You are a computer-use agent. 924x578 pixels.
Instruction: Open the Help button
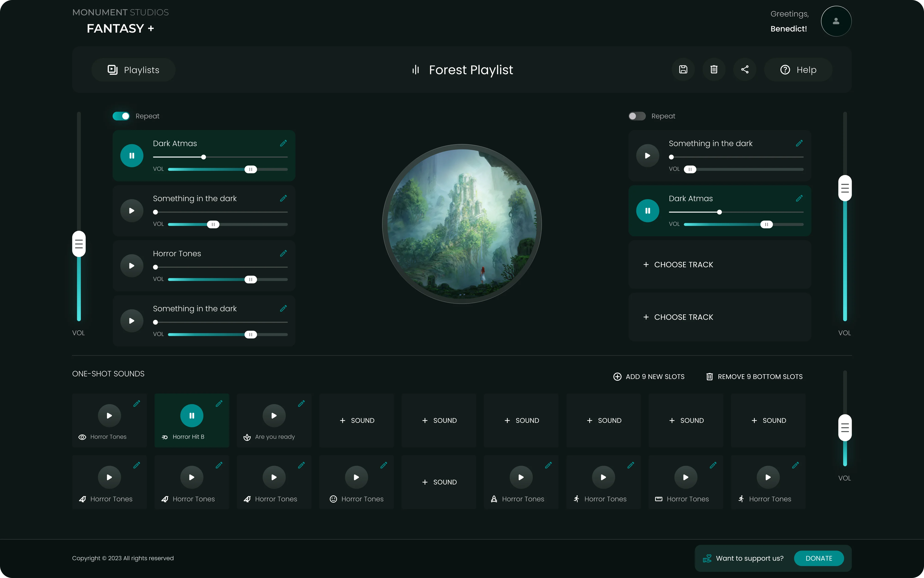click(x=798, y=70)
